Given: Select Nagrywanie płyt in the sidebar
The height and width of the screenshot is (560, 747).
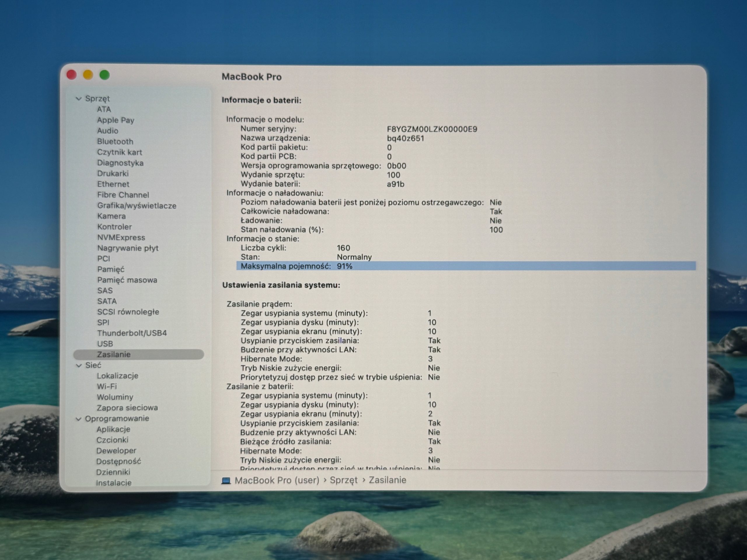Looking at the screenshot, I should pos(128,248).
